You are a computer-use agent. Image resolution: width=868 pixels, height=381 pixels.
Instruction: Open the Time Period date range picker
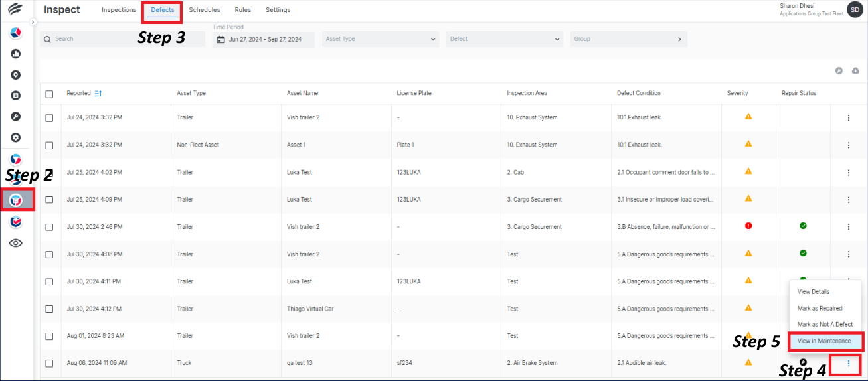[264, 39]
